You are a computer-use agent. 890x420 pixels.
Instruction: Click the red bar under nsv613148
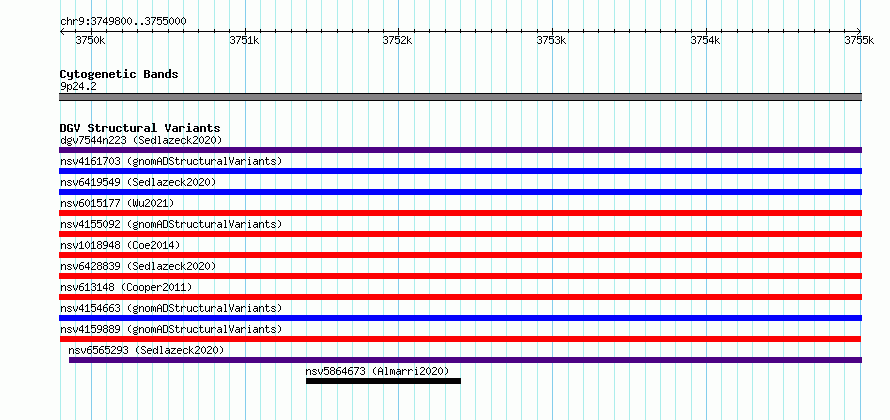coord(460,297)
